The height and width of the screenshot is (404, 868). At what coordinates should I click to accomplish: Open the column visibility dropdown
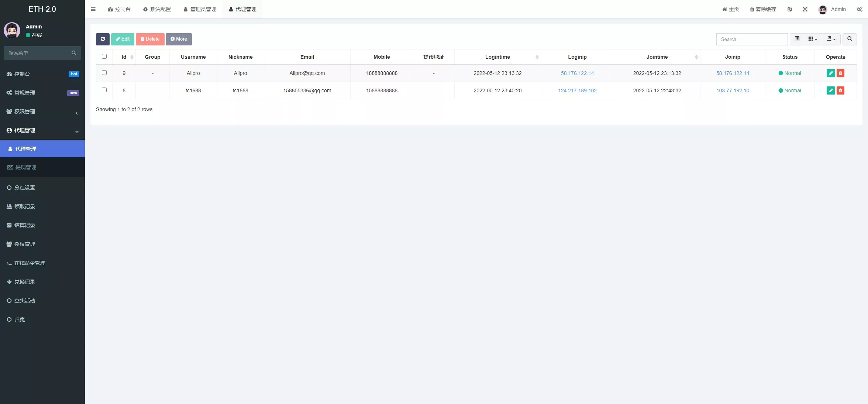click(812, 39)
